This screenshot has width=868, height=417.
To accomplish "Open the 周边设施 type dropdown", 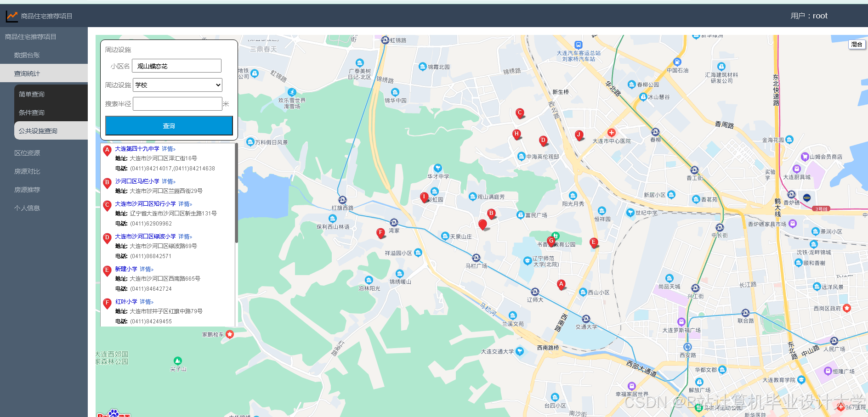I will 177,85.
